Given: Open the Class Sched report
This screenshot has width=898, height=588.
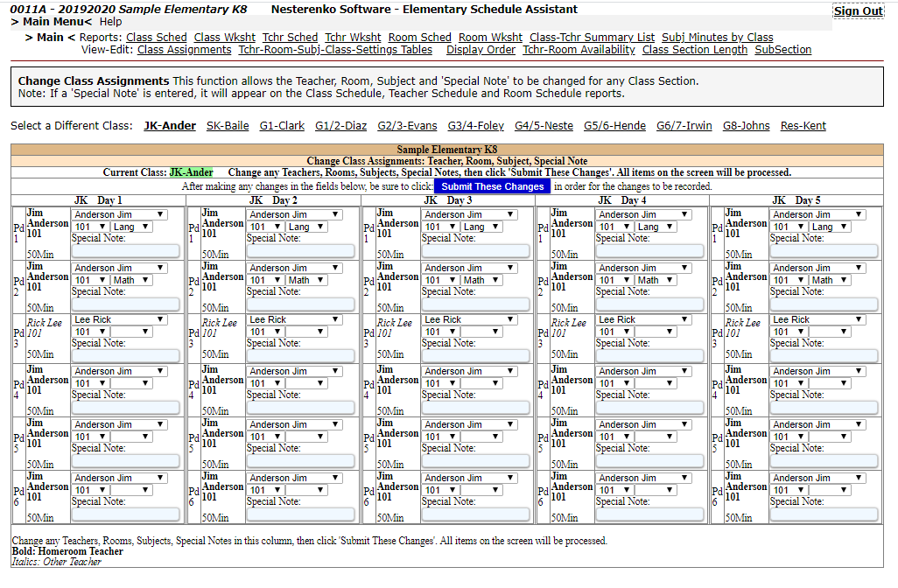Looking at the screenshot, I should [157, 38].
